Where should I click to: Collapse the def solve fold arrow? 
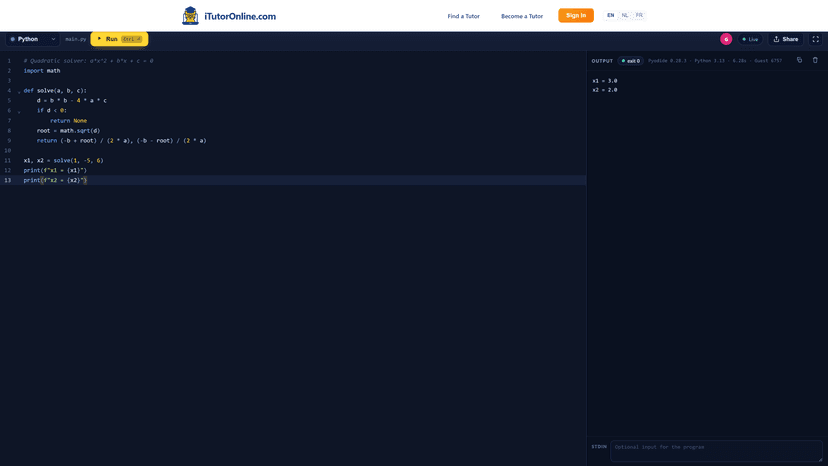point(19,91)
